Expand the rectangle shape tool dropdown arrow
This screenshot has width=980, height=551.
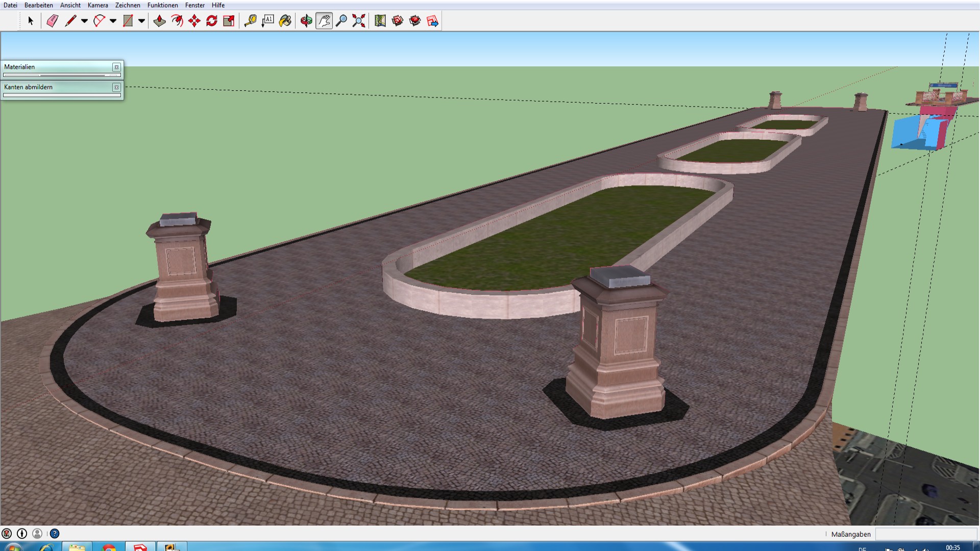click(x=141, y=21)
